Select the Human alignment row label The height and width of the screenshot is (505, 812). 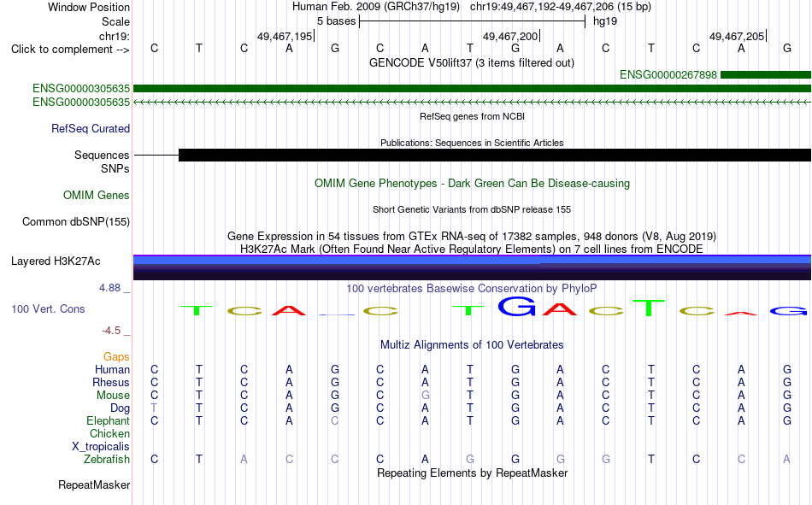112,370
